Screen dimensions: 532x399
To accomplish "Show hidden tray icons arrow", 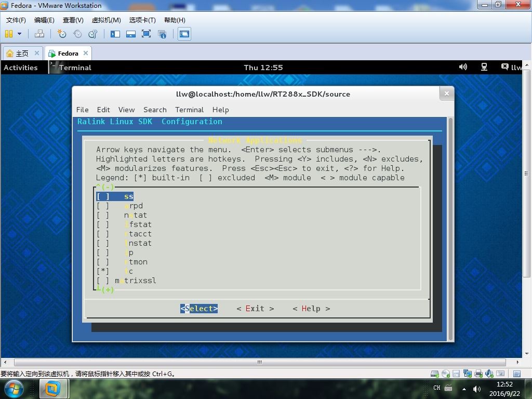I will pyautogui.click(x=464, y=389).
